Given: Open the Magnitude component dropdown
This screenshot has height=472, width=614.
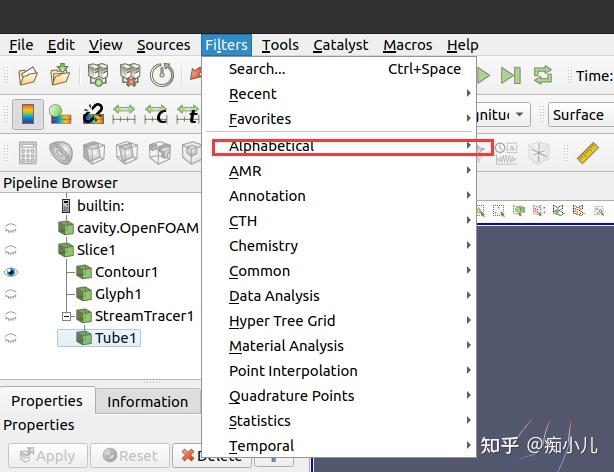Looking at the screenshot, I should (503, 115).
